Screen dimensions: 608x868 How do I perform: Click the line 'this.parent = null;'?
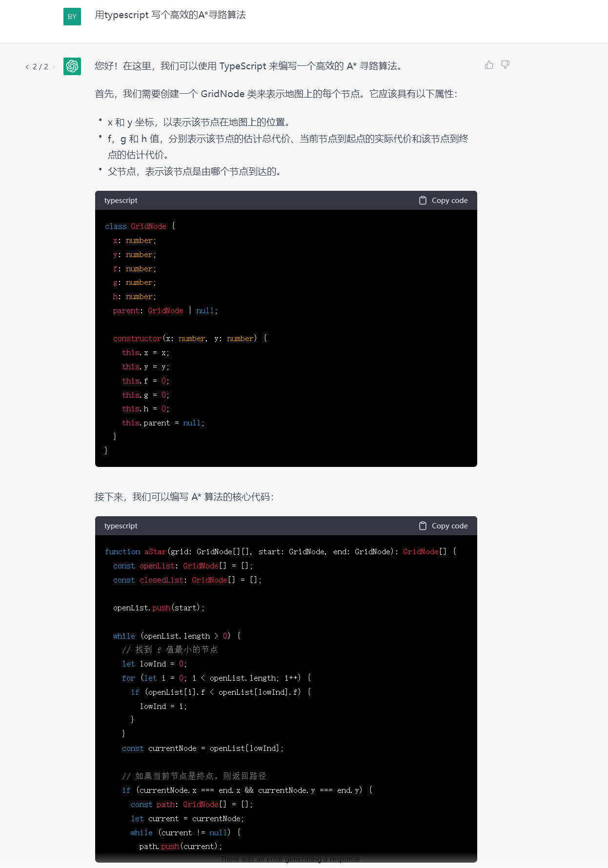[163, 423]
